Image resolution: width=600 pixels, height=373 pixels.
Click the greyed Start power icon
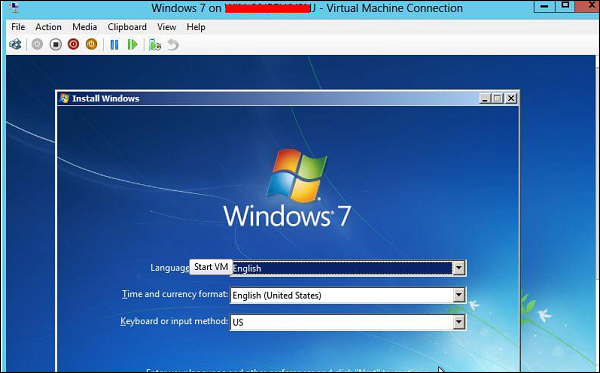point(37,44)
